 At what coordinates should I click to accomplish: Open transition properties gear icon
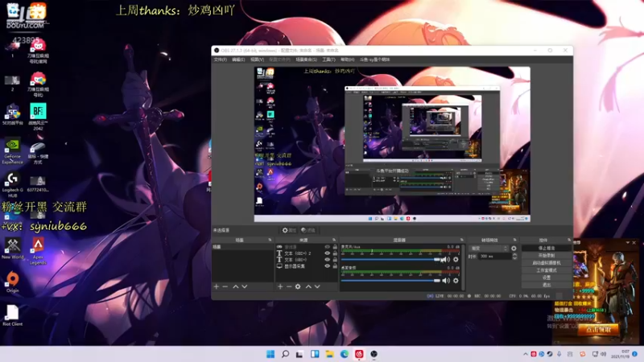pos(514,249)
